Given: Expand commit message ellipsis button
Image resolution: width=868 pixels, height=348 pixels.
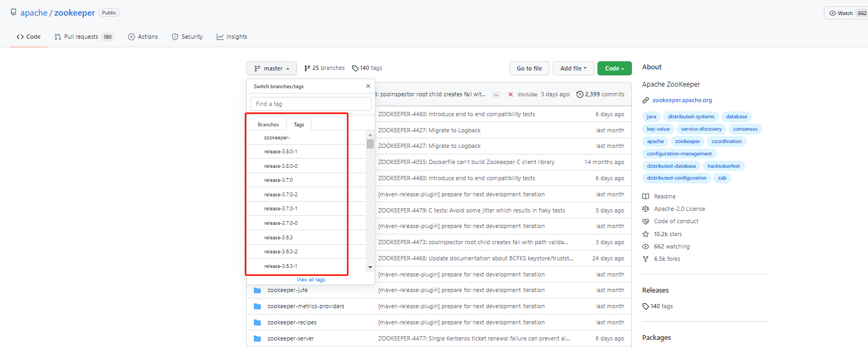Looking at the screenshot, I should coord(496,95).
